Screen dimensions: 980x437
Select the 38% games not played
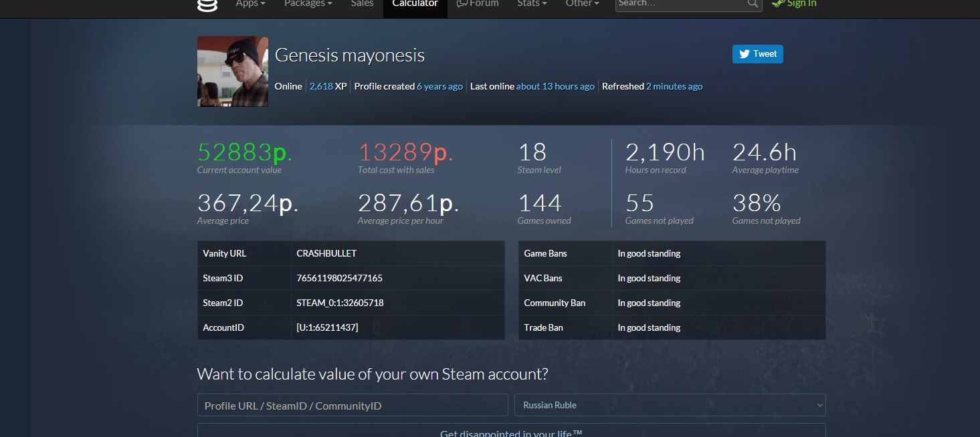click(757, 203)
